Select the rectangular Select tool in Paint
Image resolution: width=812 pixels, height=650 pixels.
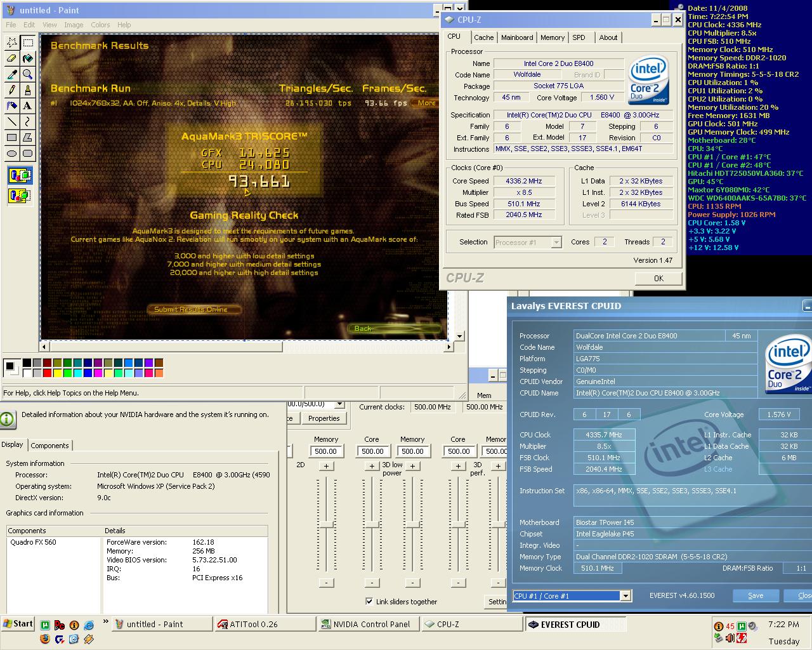click(28, 43)
